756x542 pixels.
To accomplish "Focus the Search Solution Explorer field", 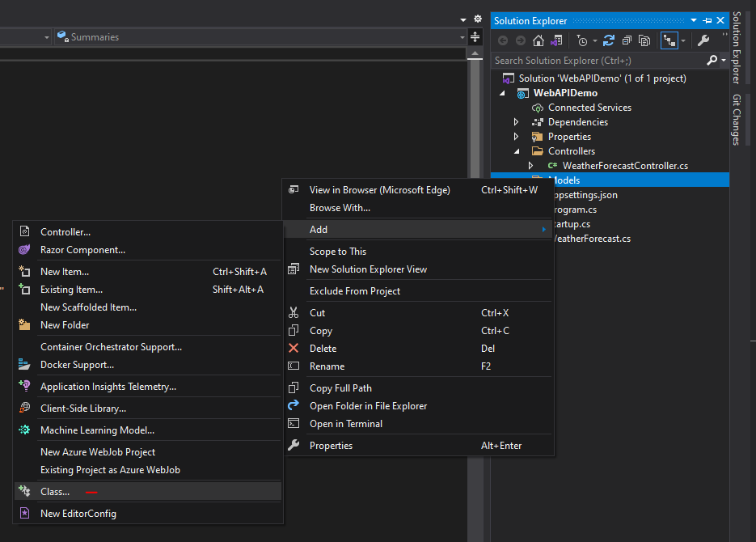I will 599,61.
